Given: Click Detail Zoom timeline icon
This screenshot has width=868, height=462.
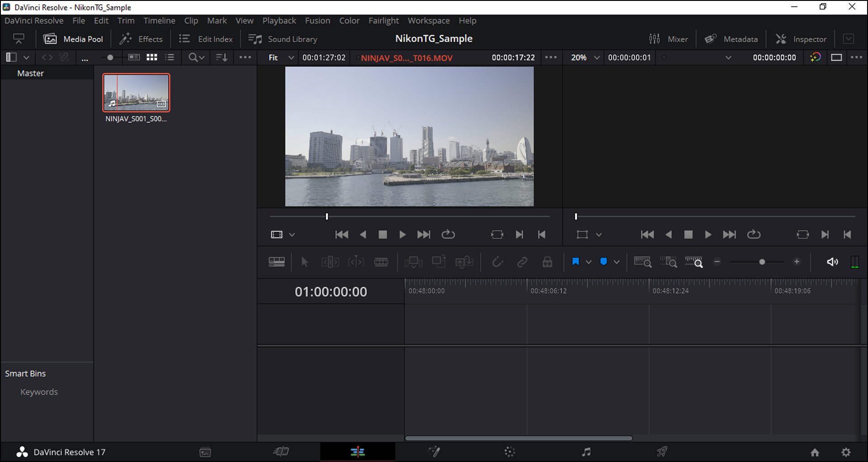Looking at the screenshot, I should click(x=668, y=262).
